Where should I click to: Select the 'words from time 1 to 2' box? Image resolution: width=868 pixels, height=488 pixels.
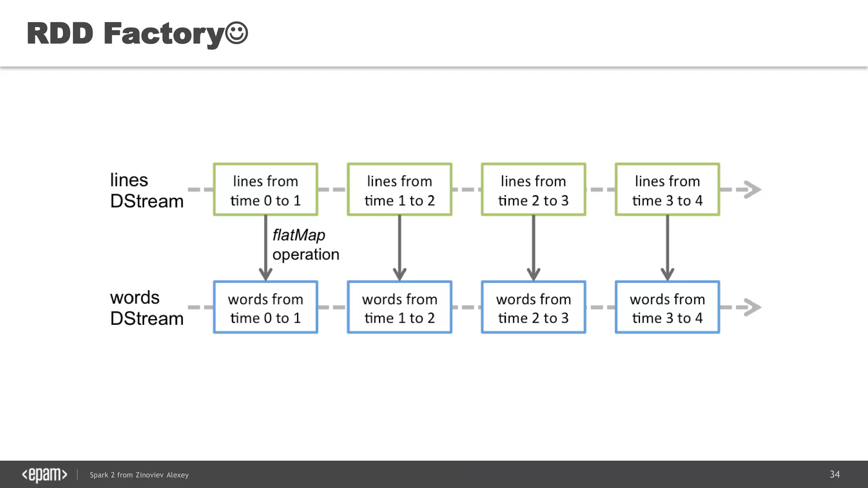[400, 308]
